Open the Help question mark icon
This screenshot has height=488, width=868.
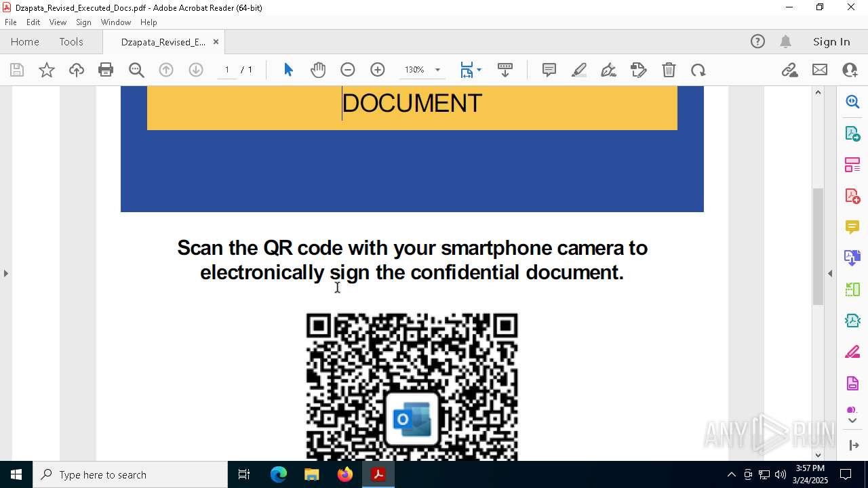click(x=757, y=41)
